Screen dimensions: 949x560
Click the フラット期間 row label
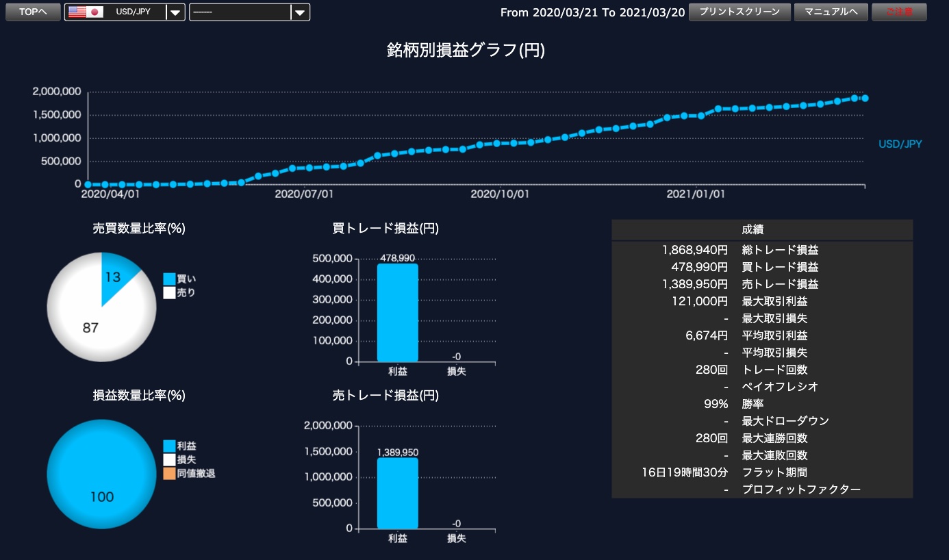[774, 472]
